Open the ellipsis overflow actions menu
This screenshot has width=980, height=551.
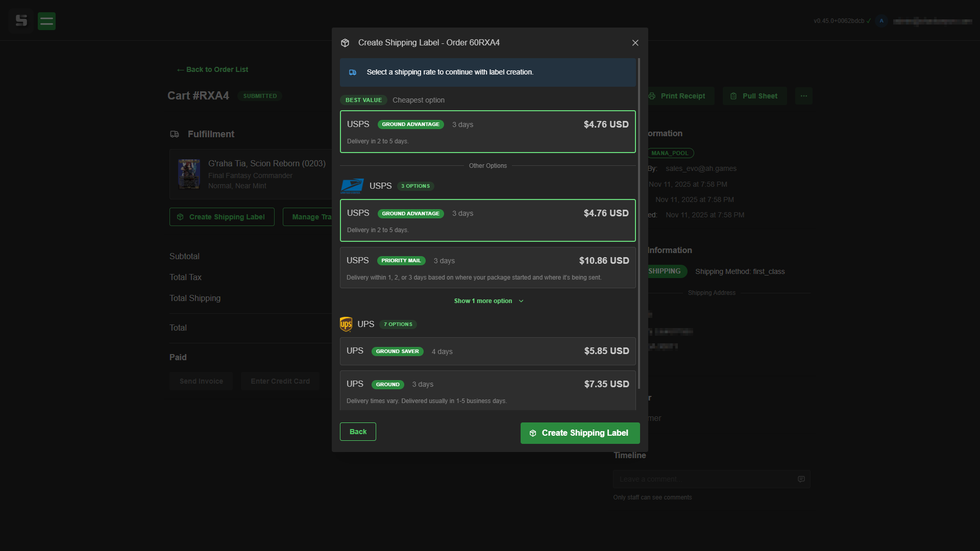[x=803, y=96]
